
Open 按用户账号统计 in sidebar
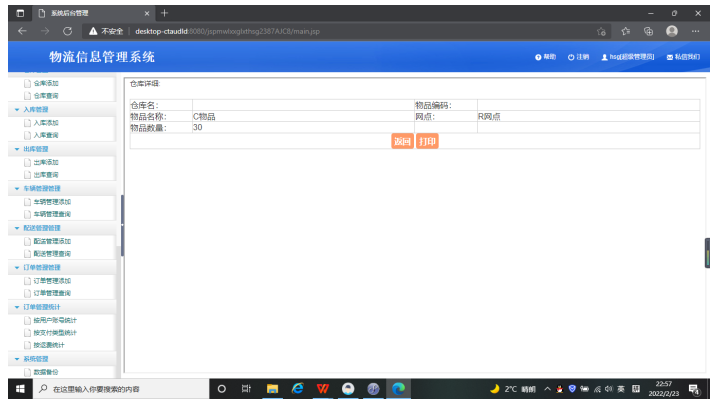click(x=55, y=321)
